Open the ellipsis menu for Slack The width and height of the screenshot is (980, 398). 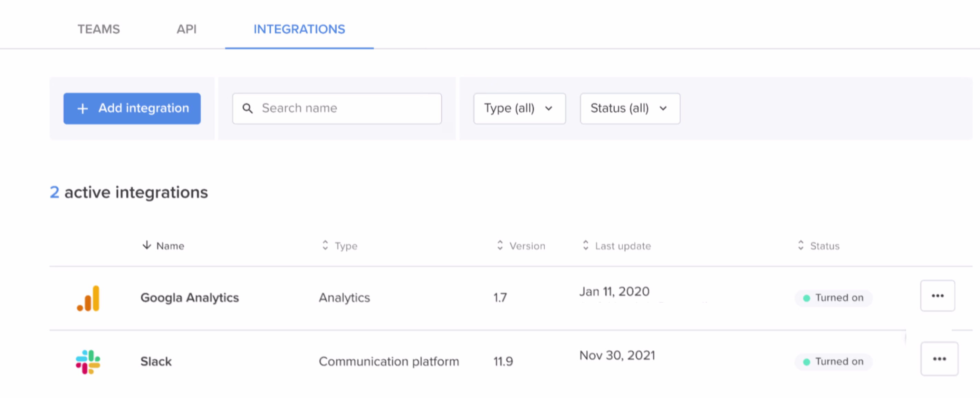pyautogui.click(x=939, y=358)
